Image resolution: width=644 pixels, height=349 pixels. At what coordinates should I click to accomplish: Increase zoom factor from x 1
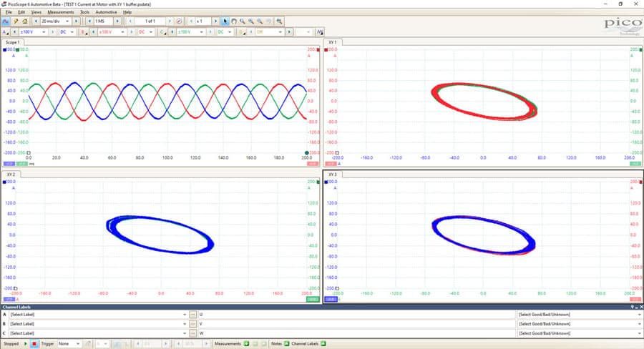pos(215,21)
